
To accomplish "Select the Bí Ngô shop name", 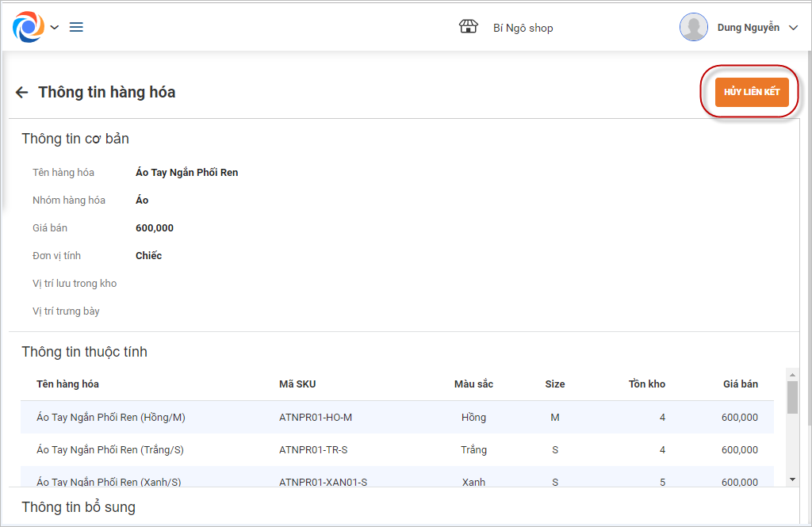I will pos(523,28).
